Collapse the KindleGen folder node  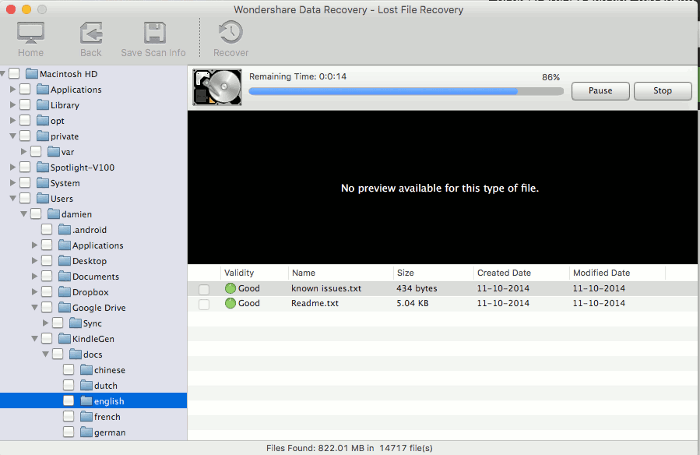pos(35,338)
